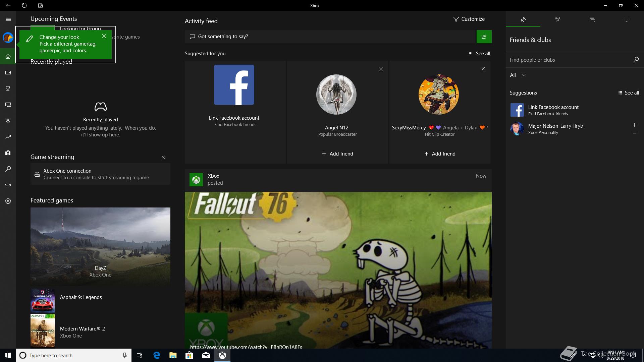Click the Got something to say field
The height and width of the screenshot is (362, 644).
330,37
